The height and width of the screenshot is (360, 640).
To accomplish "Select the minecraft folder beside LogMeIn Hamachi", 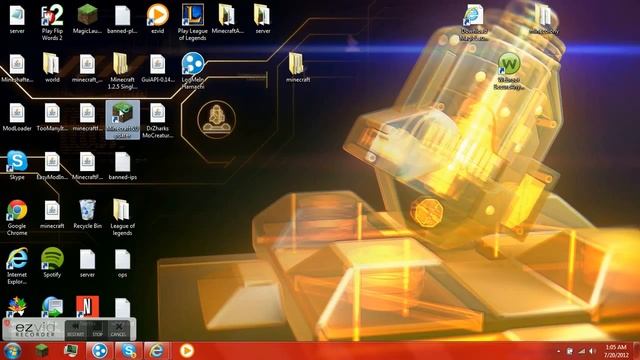I will pos(298,68).
